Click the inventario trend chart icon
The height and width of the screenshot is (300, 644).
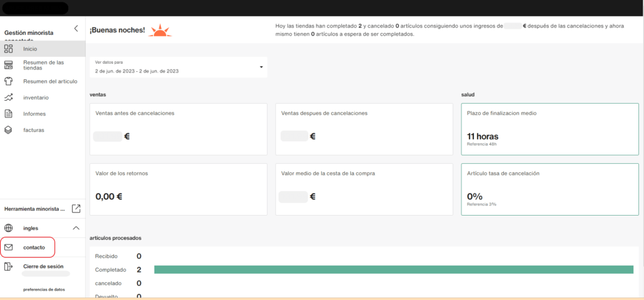(9, 97)
